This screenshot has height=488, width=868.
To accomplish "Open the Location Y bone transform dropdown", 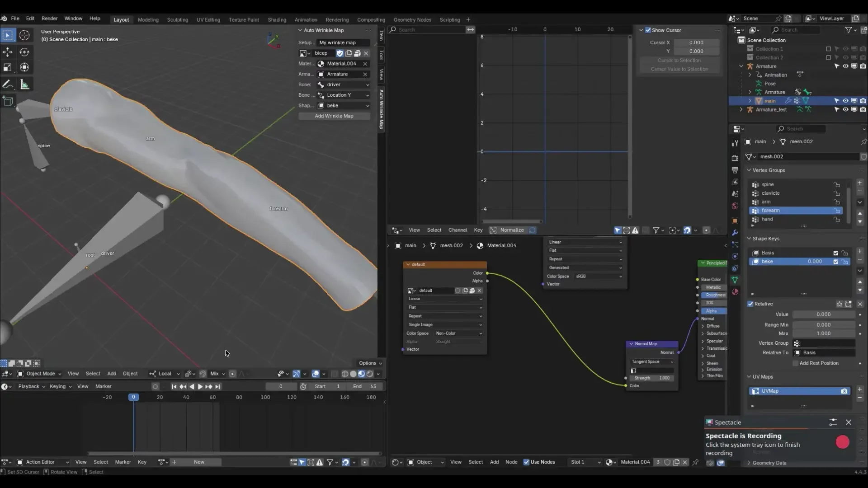I will tap(343, 95).
